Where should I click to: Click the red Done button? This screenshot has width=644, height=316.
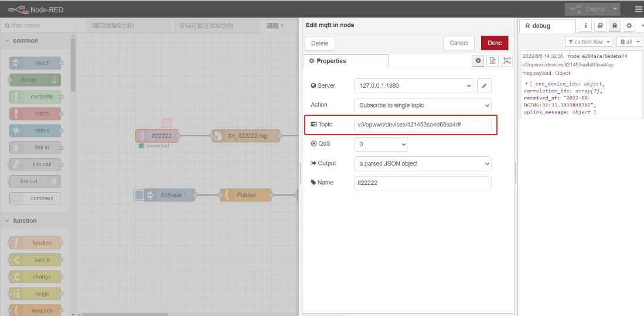click(x=495, y=43)
